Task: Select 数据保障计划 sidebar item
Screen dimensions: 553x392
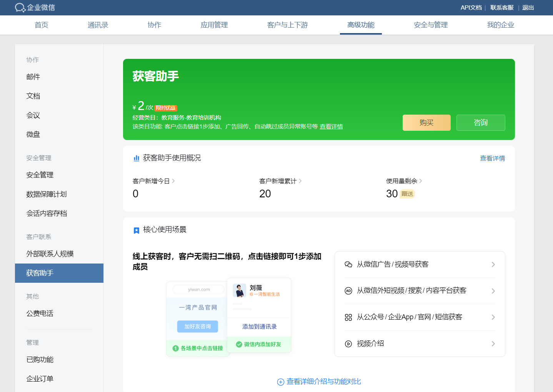Action: pos(59,194)
